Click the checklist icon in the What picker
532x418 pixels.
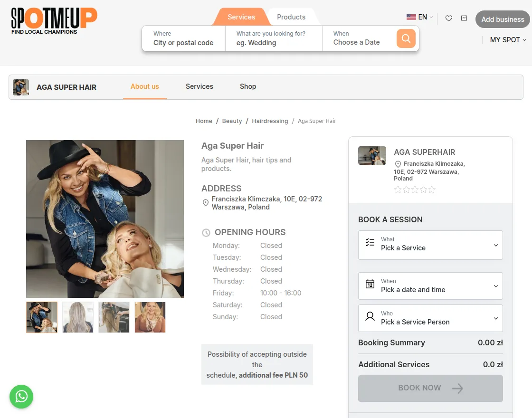pos(370,242)
